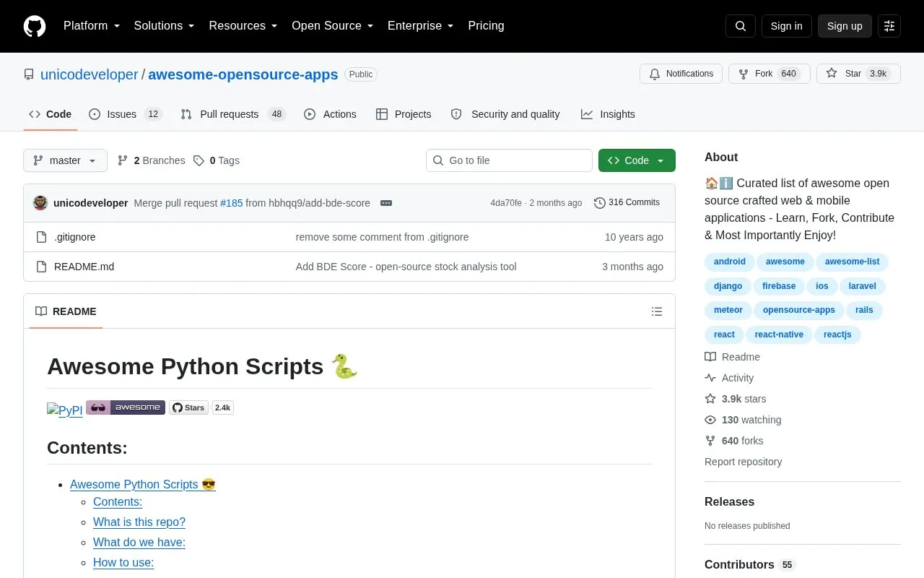The width and height of the screenshot is (924, 578).
Task: Click the eye icon beside 130 watching
Action: pyautogui.click(x=710, y=420)
